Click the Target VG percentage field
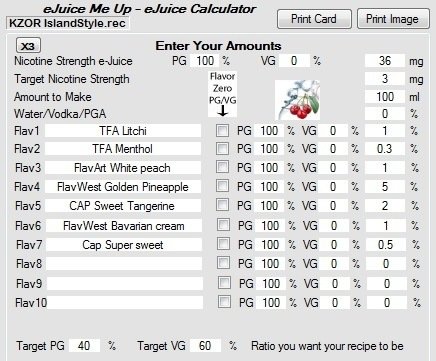Viewport: 436px width, 361px height. click(x=205, y=345)
